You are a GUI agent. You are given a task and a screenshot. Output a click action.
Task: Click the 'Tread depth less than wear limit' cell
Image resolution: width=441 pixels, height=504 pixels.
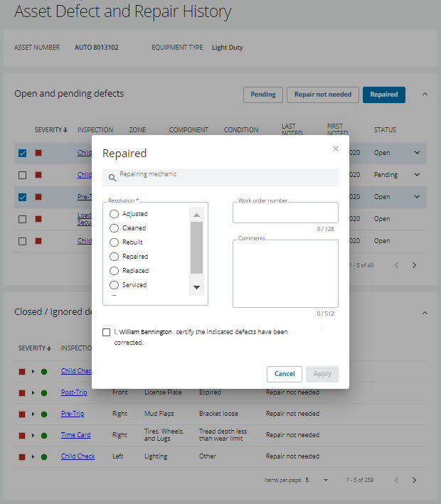click(x=223, y=435)
